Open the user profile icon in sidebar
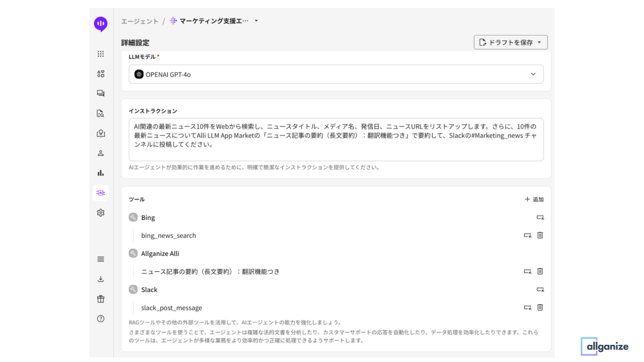 point(100,153)
